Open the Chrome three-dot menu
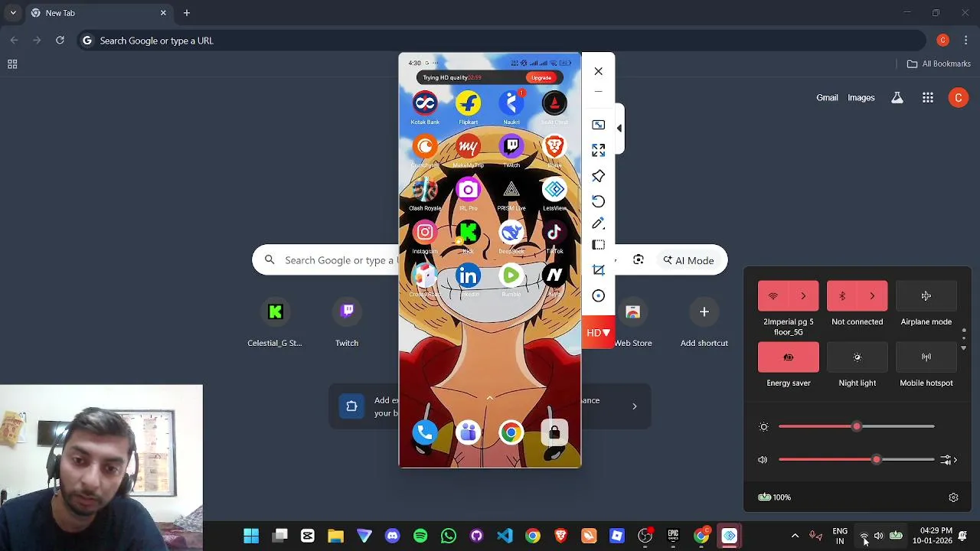980x551 pixels. click(966, 41)
